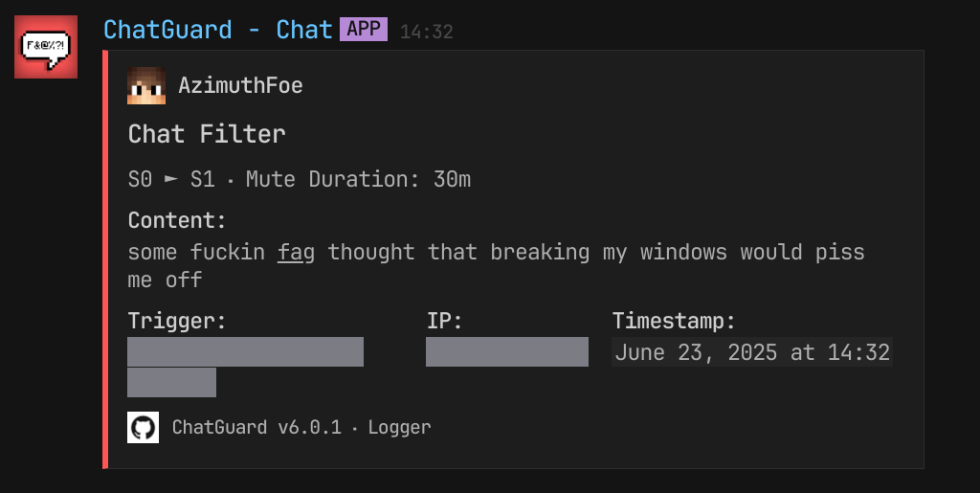Reveal the hidden IP spoiler
The width and height of the screenshot is (980, 493).
click(x=507, y=351)
